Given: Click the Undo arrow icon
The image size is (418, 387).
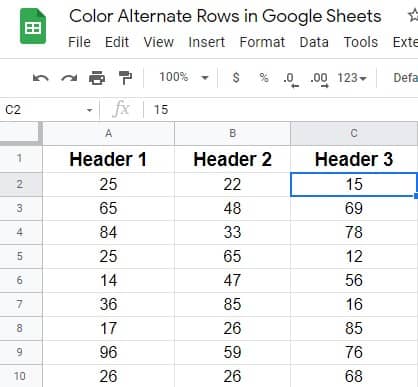Looking at the screenshot, I should coord(41,78).
